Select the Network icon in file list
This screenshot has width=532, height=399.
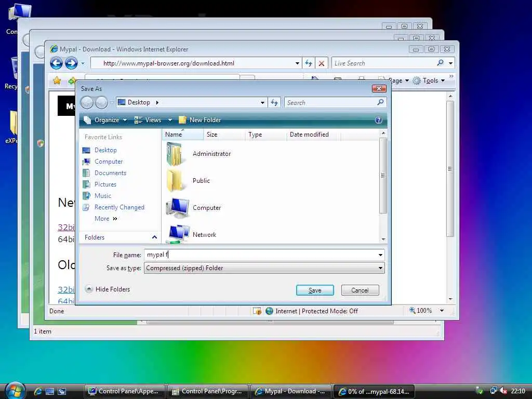click(179, 234)
